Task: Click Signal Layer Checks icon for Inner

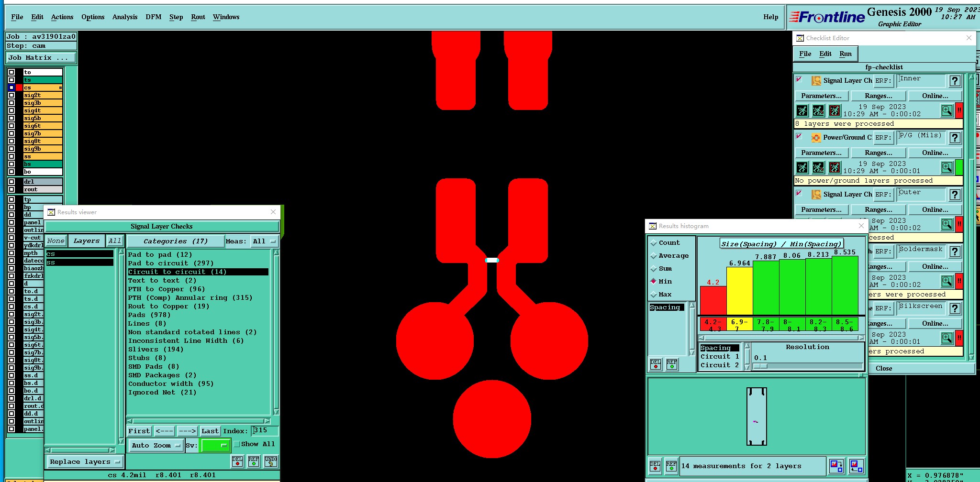Action: coord(816,81)
